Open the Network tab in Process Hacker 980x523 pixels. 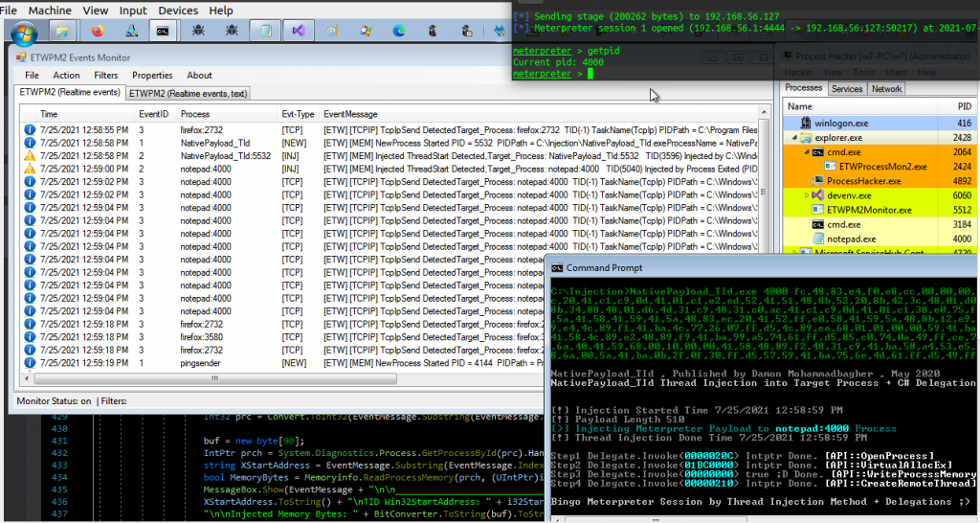click(x=886, y=88)
